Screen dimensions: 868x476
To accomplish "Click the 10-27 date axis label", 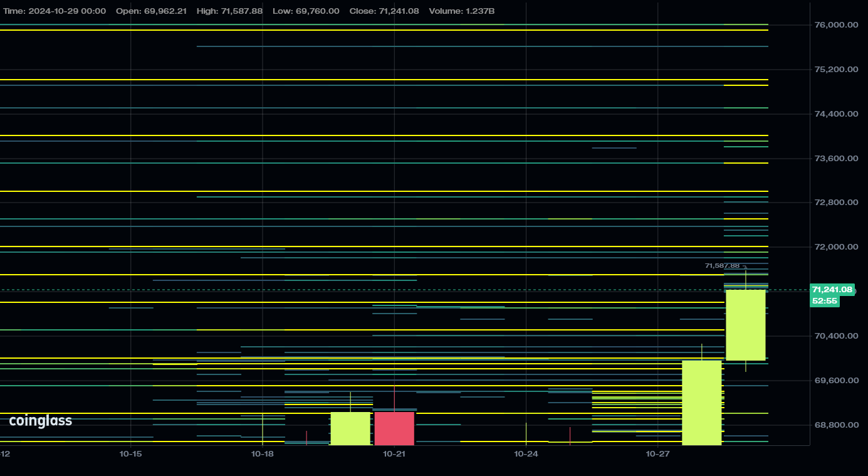I will [x=658, y=453].
